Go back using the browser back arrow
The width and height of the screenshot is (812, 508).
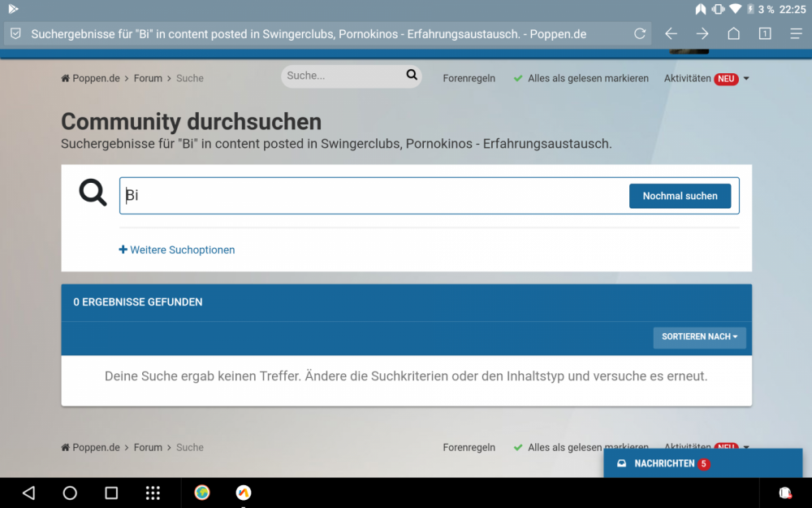click(x=671, y=34)
